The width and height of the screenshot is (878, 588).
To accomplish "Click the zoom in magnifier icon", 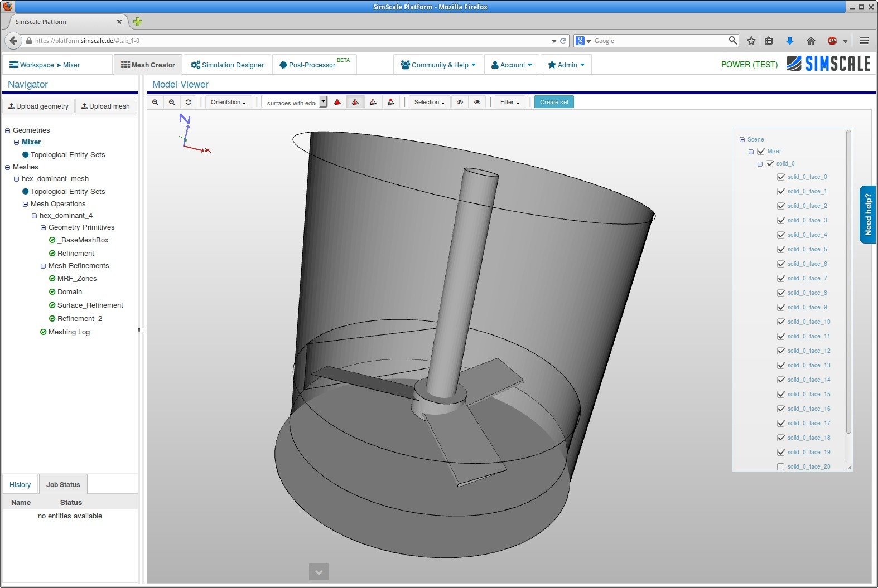I will coord(155,102).
